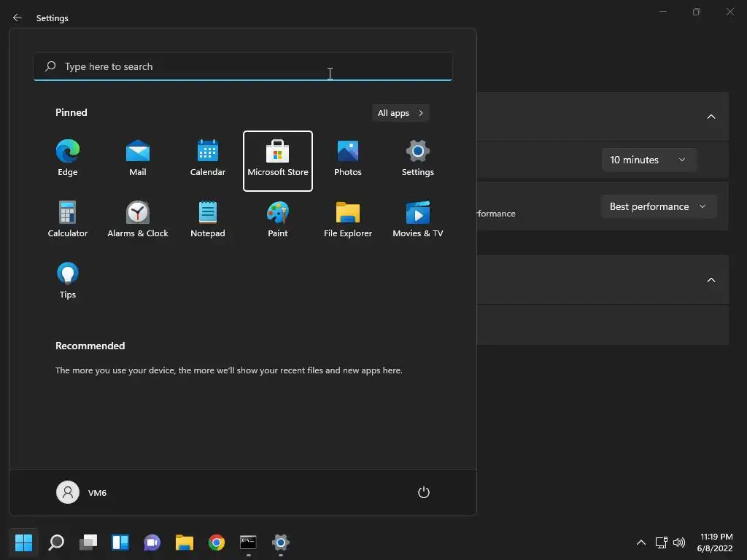Open the Paint app

click(x=278, y=220)
